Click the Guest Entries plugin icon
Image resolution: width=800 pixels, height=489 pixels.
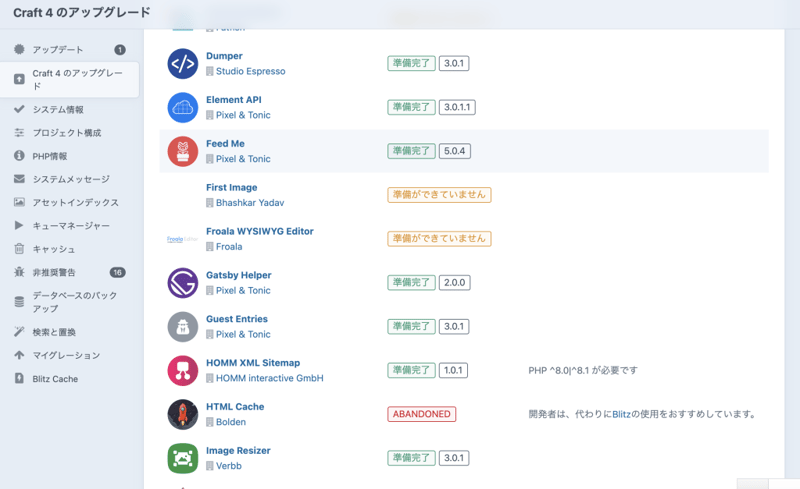point(183,327)
